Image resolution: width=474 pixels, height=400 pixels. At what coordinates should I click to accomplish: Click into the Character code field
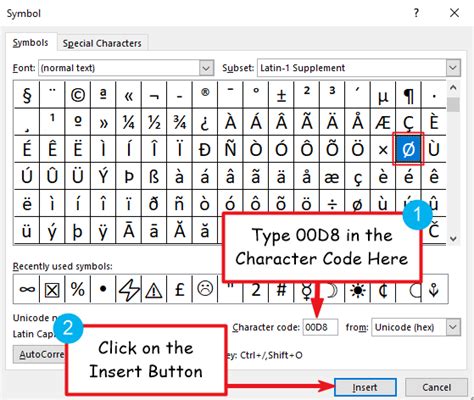pos(320,327)
